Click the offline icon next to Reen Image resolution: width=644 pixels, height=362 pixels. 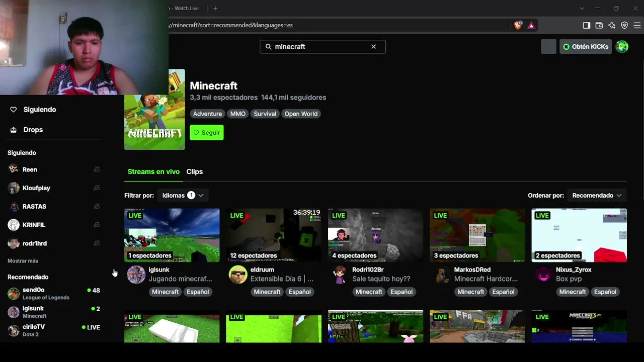[x=97, y=169]
